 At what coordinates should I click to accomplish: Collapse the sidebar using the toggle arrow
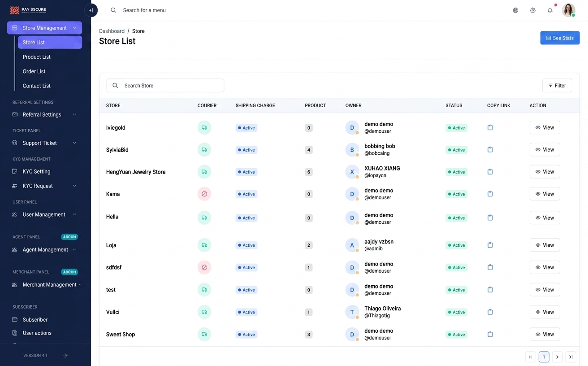point(91,10)
